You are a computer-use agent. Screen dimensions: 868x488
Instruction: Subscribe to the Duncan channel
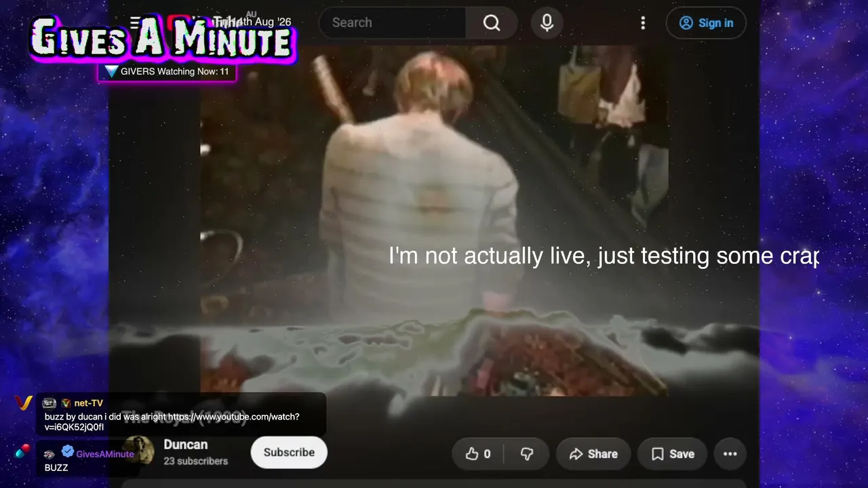289,453
